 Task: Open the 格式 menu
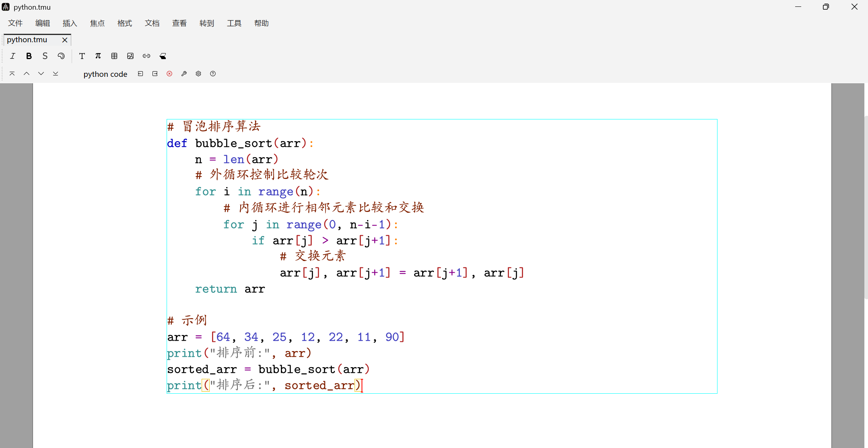(124, 23)
